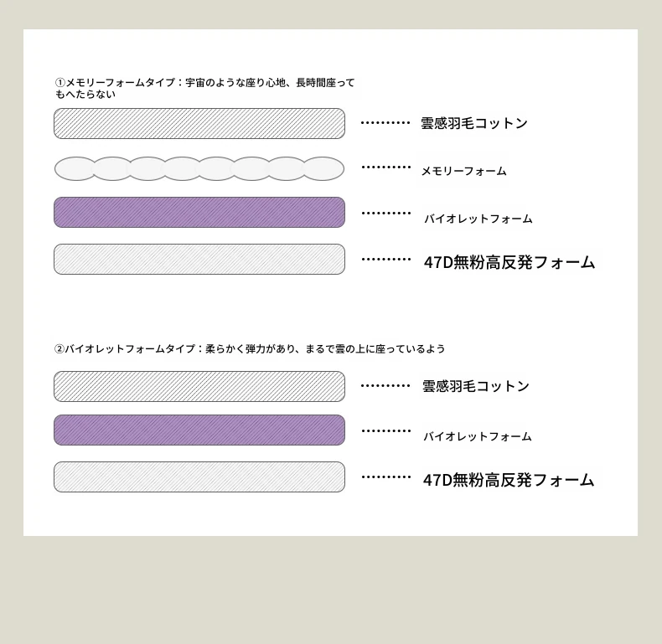Click the ②バイオレットフォームタイプ heading text
662x644 pixels.
point(250,348)
